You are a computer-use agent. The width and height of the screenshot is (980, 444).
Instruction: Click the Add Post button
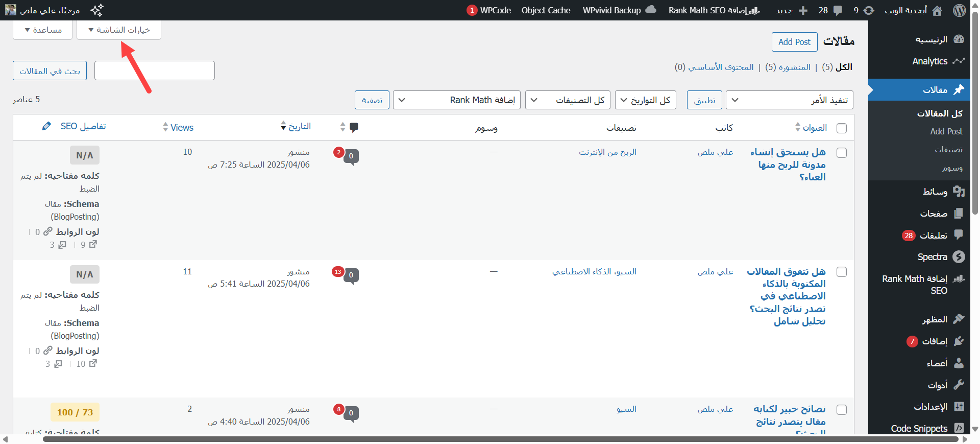[x=794, y=42]
